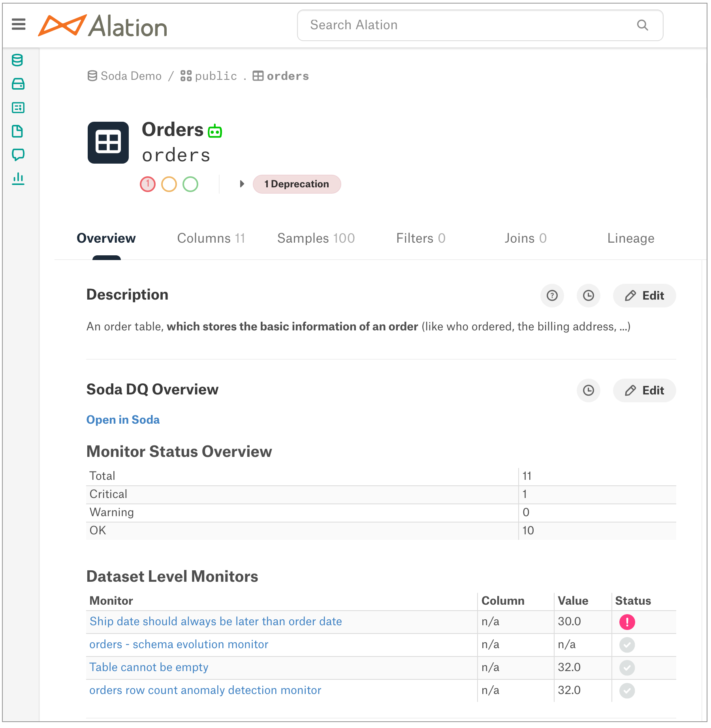Click into the Search Alation field
Screen dimensions: 711x728
[480, 25]
